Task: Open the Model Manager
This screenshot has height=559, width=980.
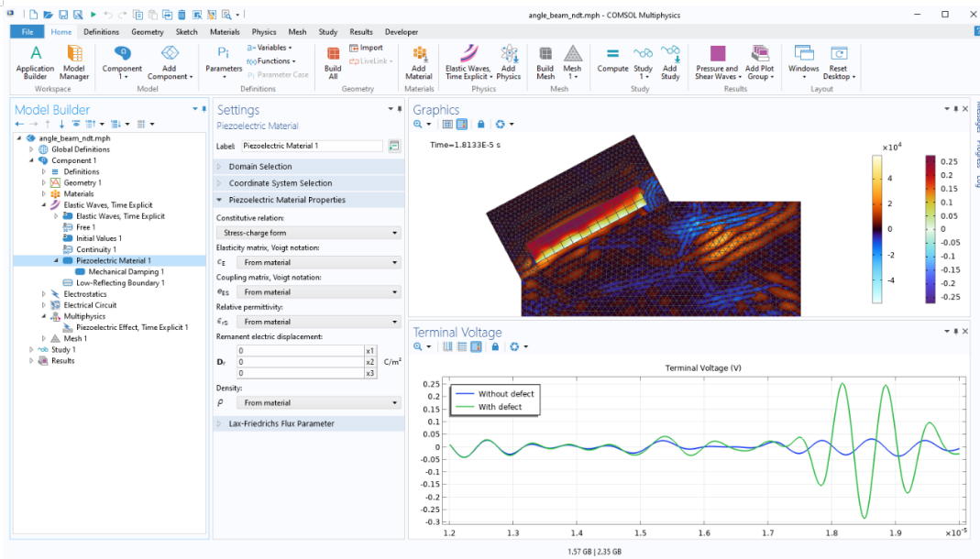Action: (73, 62)
